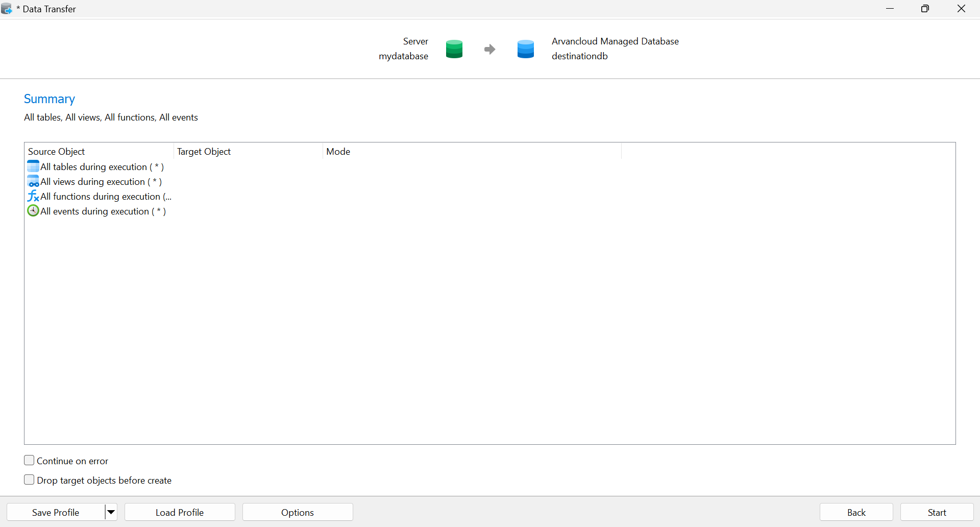This screenshot has width=980, height=527.
Task: Click the Data Transfer app icon in title bar
Action: point(7,9)
